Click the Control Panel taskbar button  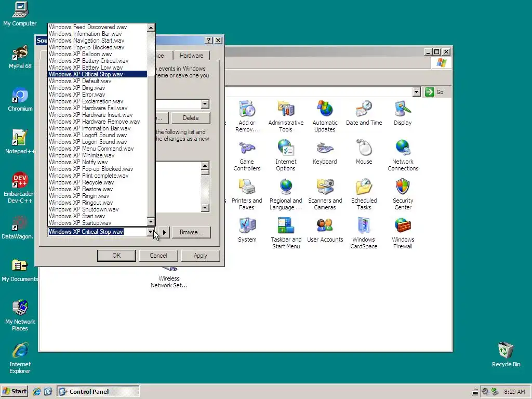click(x=98, y=392)
